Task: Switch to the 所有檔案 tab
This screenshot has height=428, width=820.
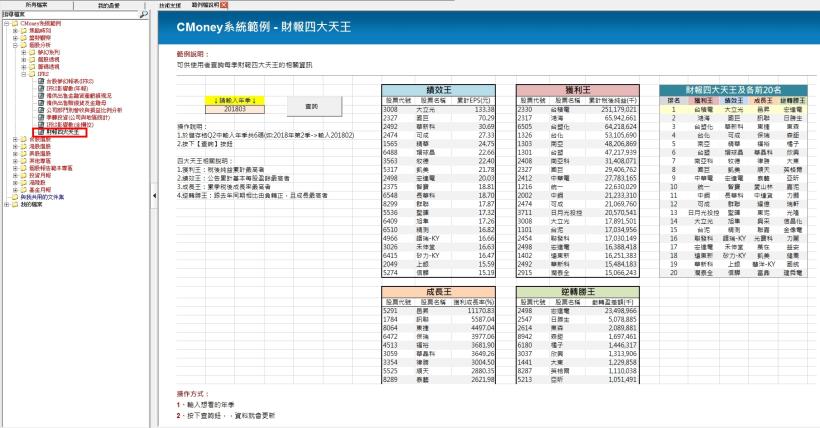Action: point(36,5)
